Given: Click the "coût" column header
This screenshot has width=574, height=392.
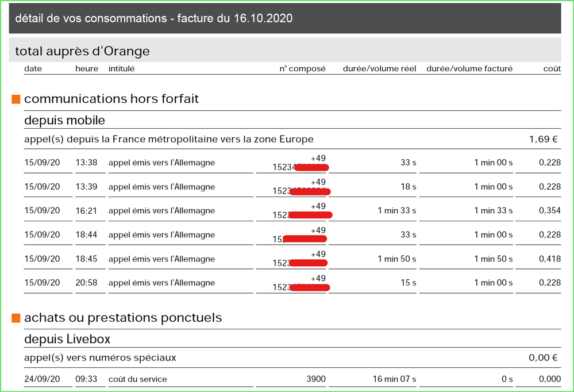Looking at the screenshot, I should click(552, 69).
